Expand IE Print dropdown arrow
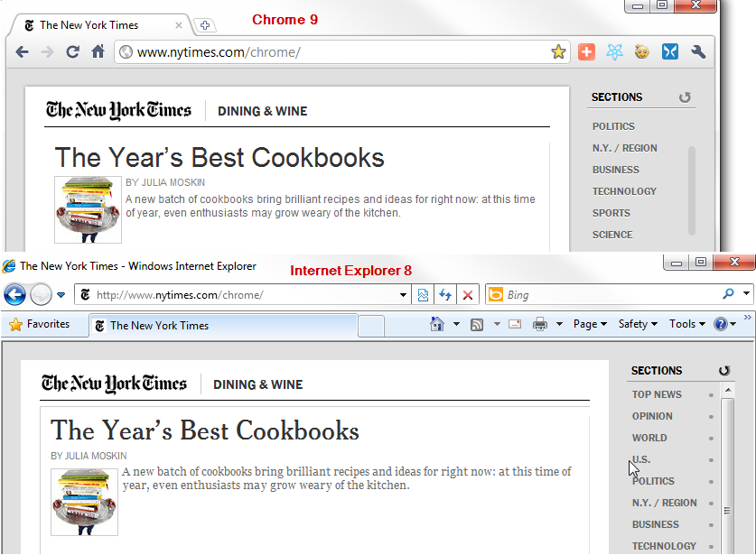 pyautogui.click(x=559, y=324)
